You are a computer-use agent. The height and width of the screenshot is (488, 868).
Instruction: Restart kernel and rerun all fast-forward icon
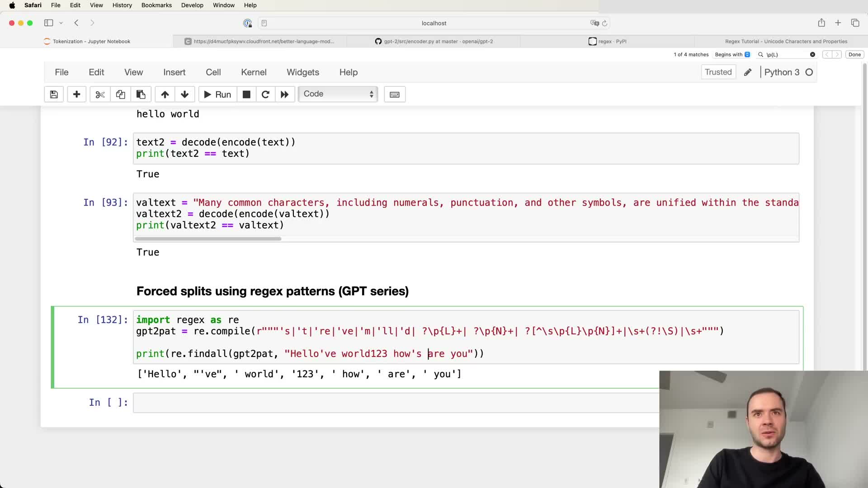click(x=284, y=94)
